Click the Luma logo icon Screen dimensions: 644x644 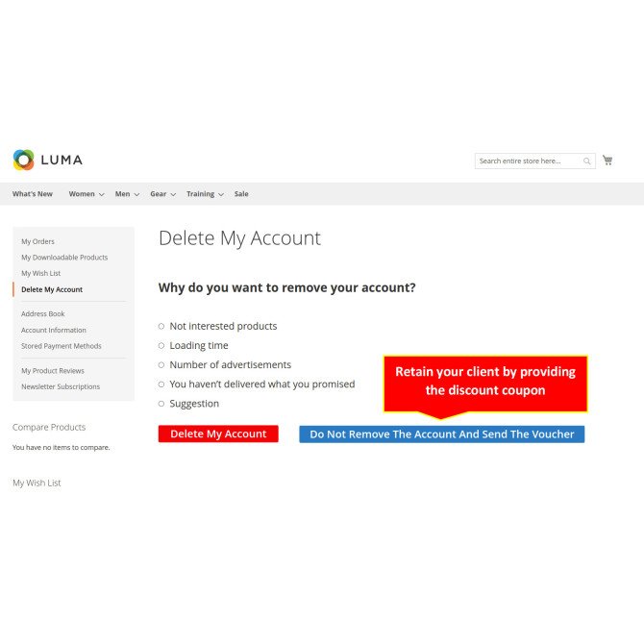(23, 160)
